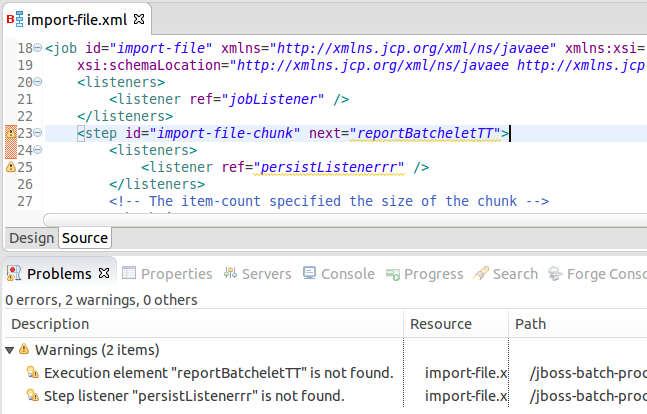The width and height of the screenshot is (647, 414).
Task: Switch to the Design editor tab
Action: click(30, 238)
